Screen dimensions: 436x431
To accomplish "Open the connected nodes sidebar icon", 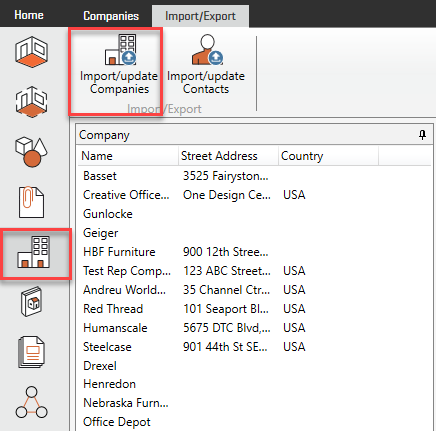I will [x=31, y=402].
